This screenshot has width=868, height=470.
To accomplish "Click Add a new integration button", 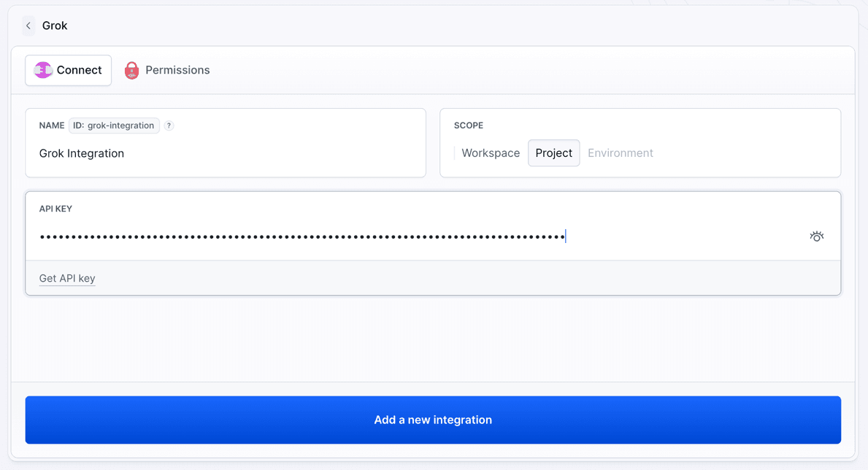I will point(433,420).
